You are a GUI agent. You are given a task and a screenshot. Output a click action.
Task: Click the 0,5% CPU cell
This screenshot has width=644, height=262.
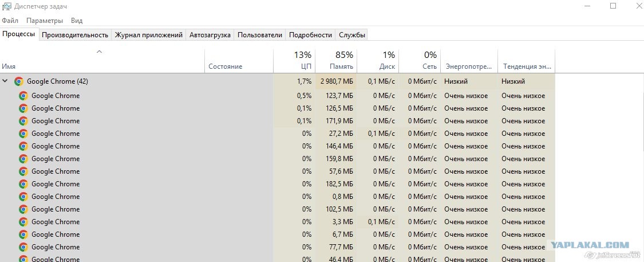[x=294, y=96]
